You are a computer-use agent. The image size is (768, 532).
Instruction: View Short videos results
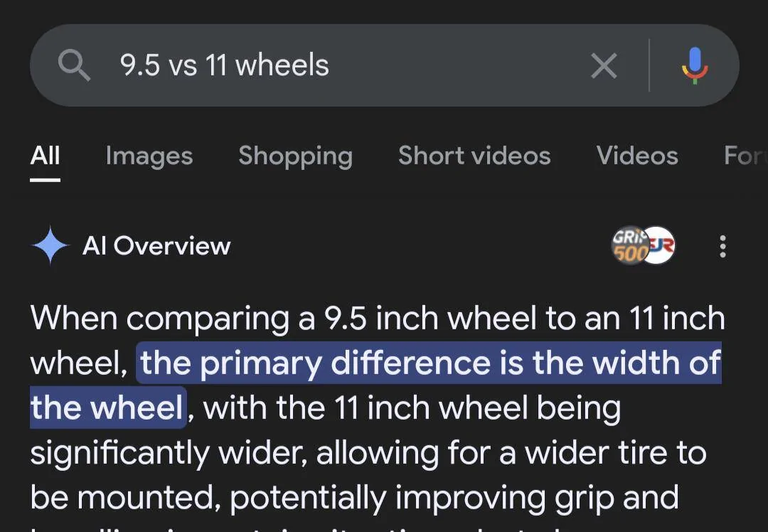474,156
